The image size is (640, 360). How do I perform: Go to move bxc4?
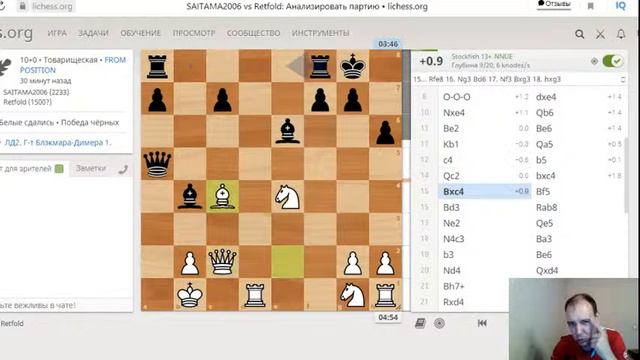pyautogui.click(x=546, y=176)
